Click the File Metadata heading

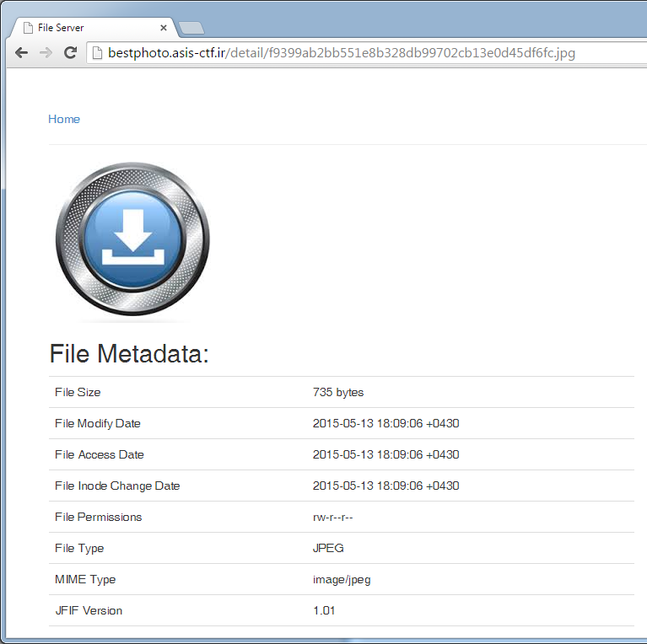(x=129, y=354)
